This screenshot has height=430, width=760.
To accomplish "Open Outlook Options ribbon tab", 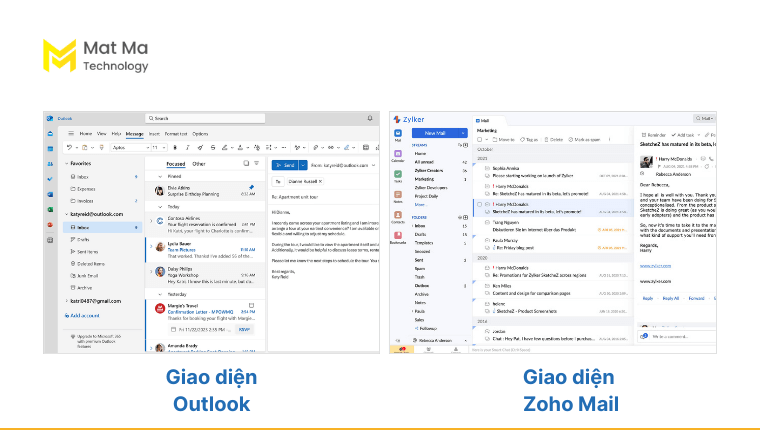I will click(x=200, y=134).
